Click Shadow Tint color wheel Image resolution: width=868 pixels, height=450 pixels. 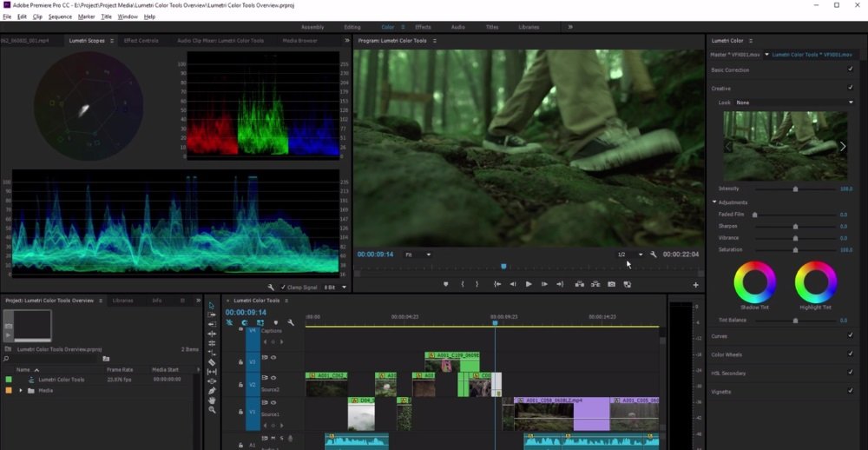pos(754,282)
